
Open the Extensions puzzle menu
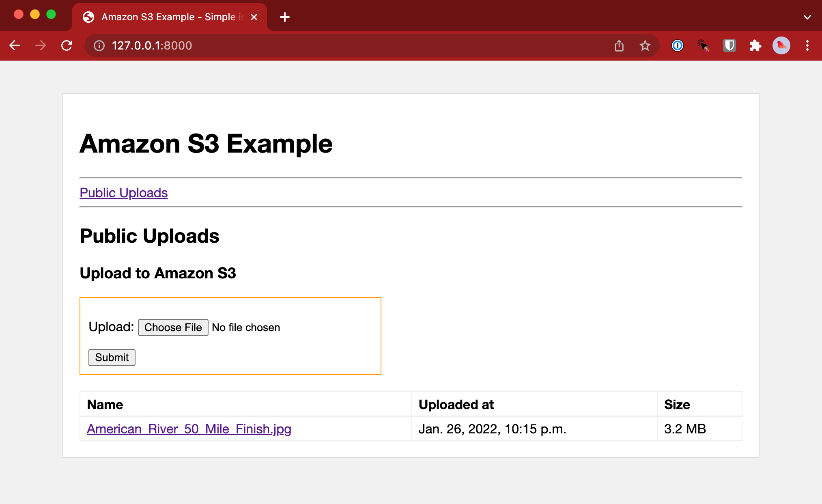tap(755, 45)
